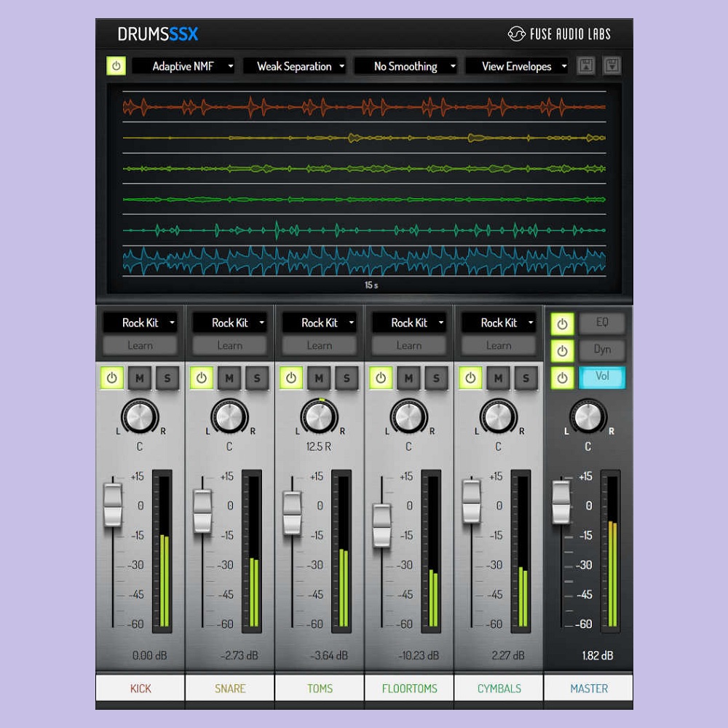Screen dimensions: 728x728
Task: Open the Rock Kit selector on Snare
Action: point(229,323)
